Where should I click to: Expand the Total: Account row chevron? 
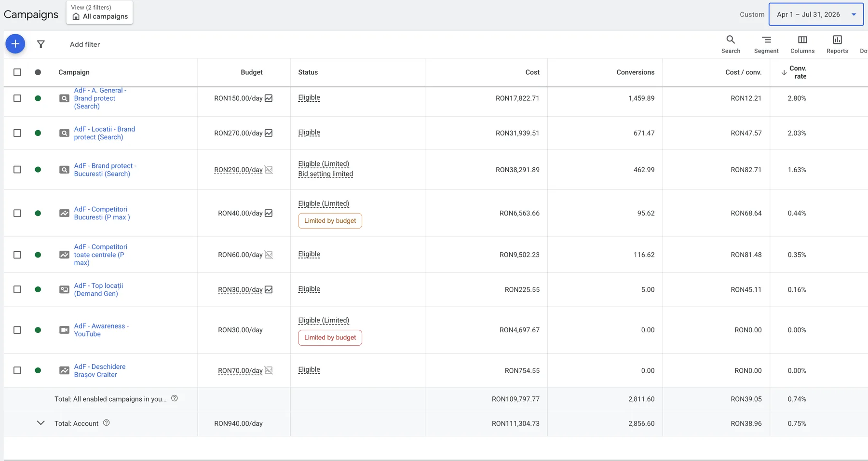click(x=41, y=423)
